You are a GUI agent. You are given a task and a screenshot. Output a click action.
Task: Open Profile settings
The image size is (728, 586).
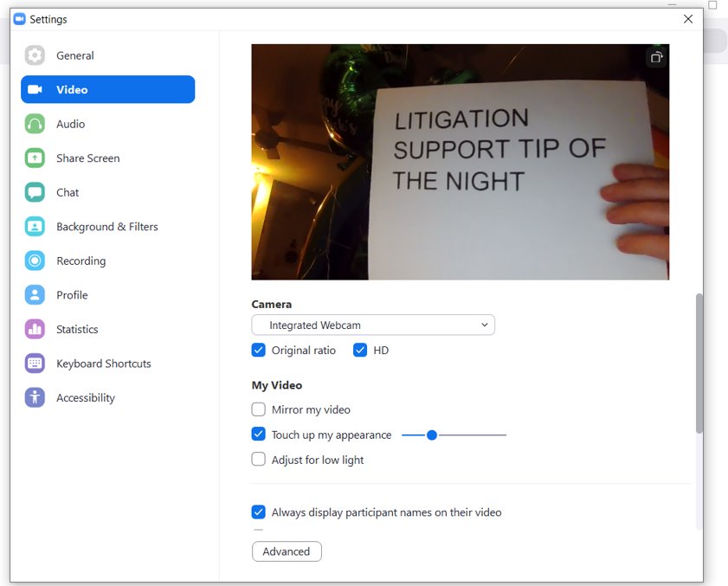point(107,295)
